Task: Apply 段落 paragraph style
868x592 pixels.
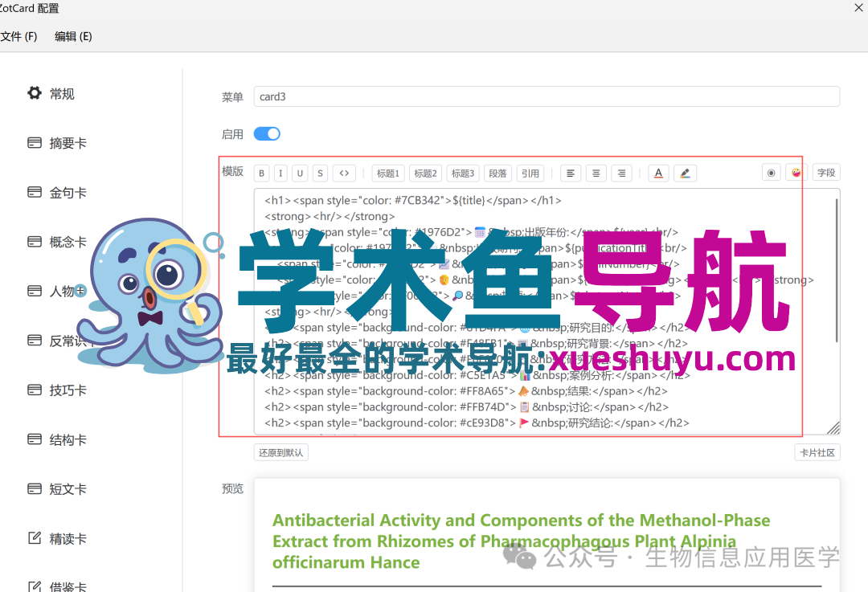Action: [497, 174]
